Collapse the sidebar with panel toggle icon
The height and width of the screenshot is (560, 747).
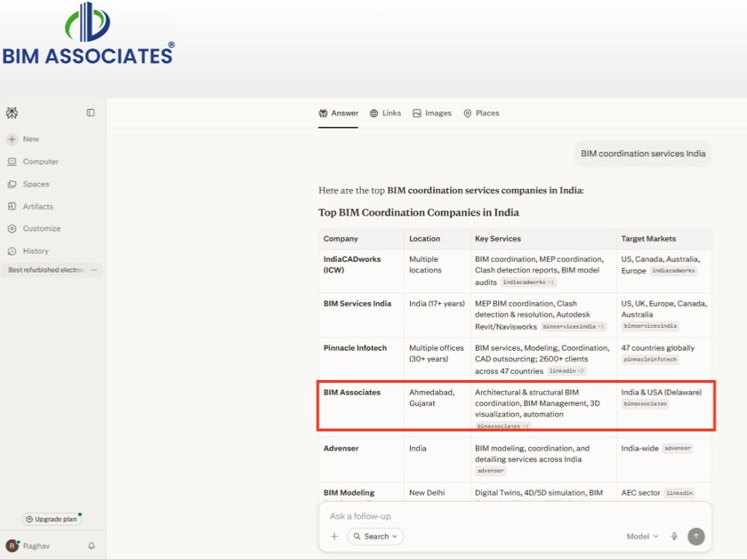click(90, 113)
